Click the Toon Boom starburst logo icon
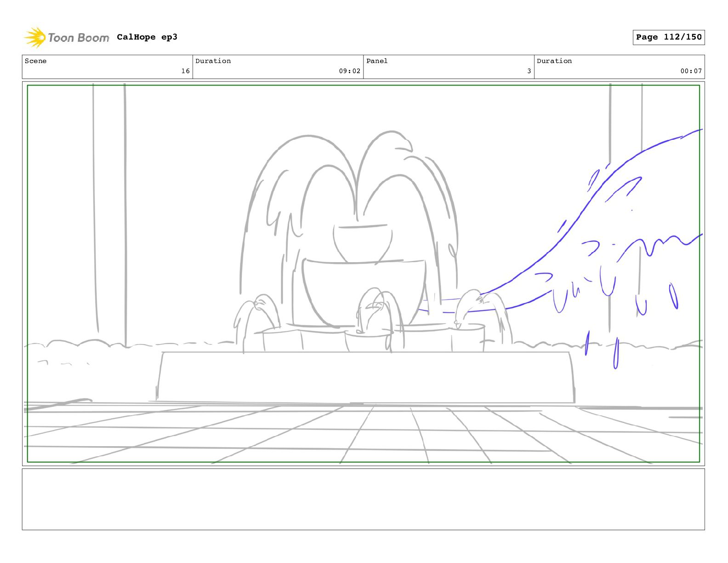Viewport: 728px width, 563px height. coord(34,37)
